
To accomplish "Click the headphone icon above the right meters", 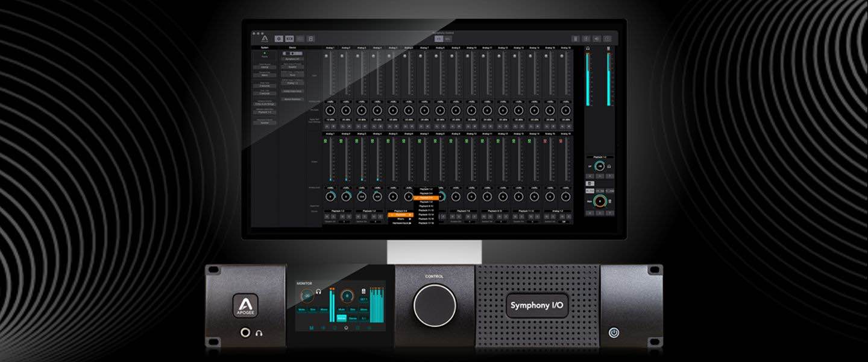I will [588, 48].
